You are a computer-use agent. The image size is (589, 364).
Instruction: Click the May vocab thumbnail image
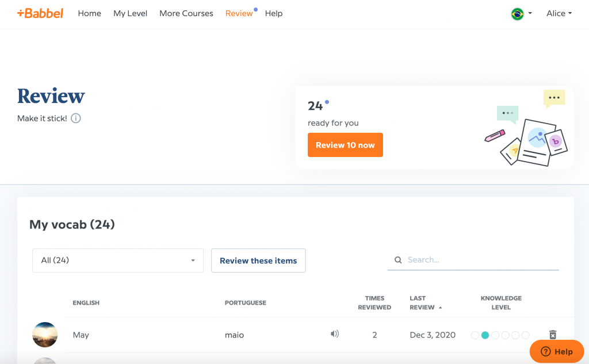coord(45,335)
